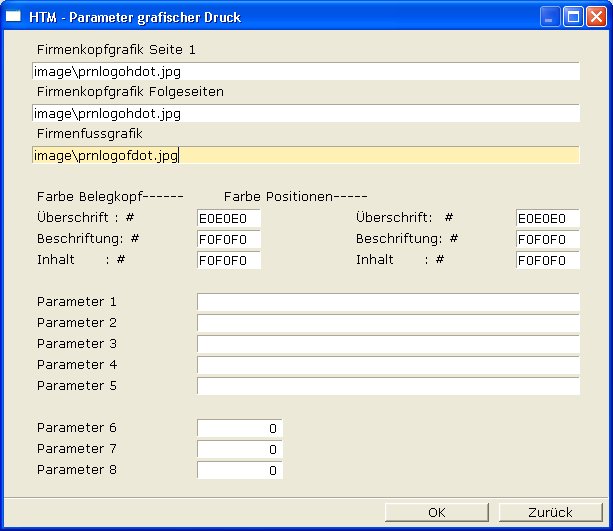Click the Parameter 1 text field
This screenshot has width=613, height=531.
coord(388,302)
